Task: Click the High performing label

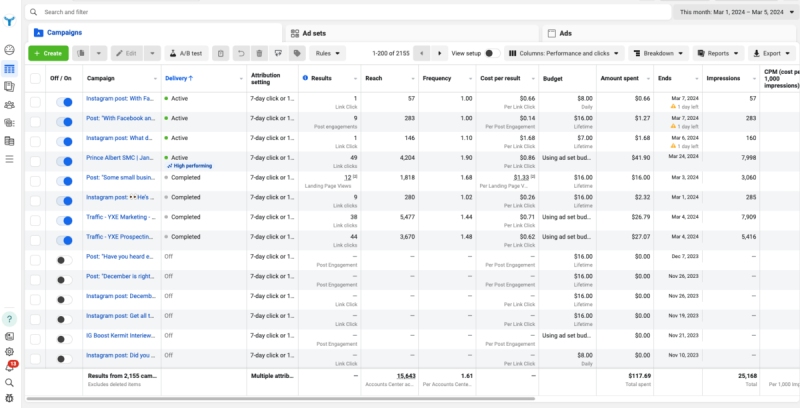Action: 189,166
